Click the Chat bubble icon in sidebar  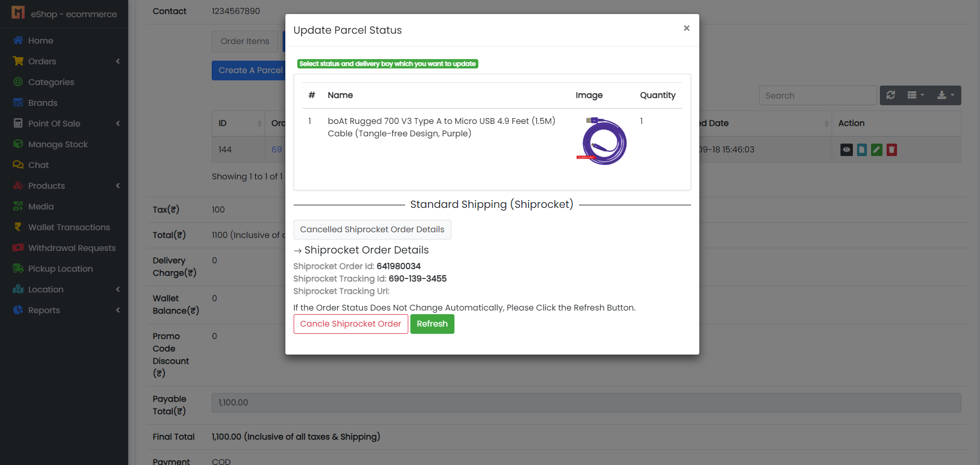pyautogui.click(x=18, y=165)
